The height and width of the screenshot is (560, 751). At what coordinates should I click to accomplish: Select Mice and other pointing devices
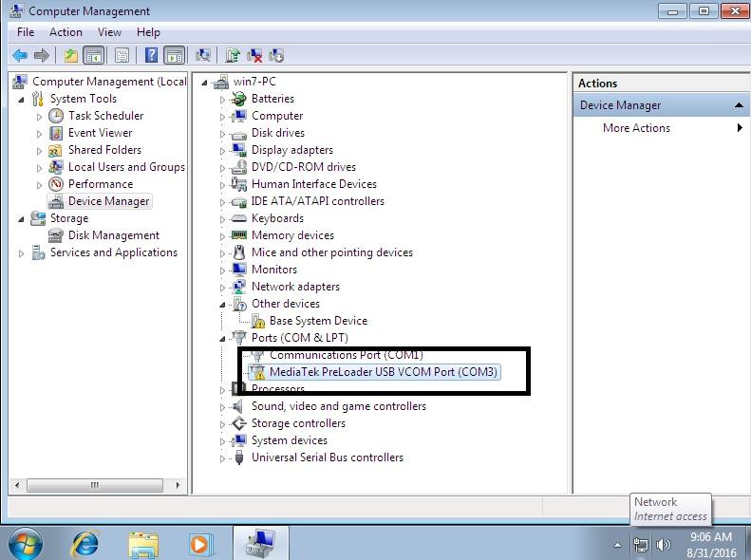coord(332,252)
